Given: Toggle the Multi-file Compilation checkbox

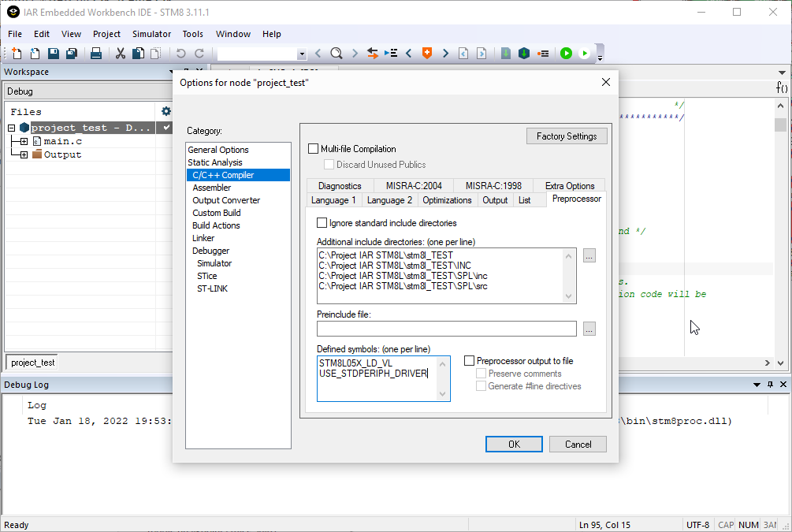Looking at the screenshot, I should click(313, 148).
